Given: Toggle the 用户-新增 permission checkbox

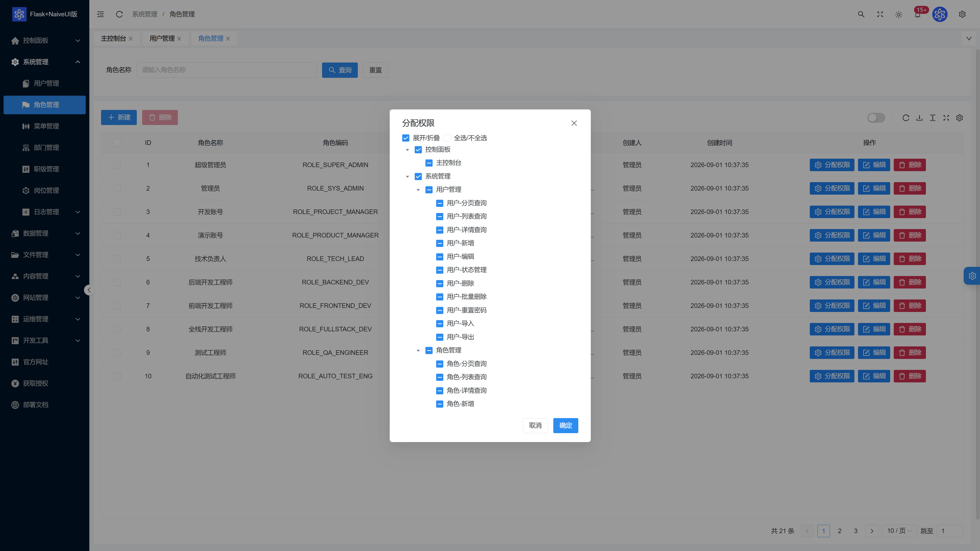Looking at the screenshot, I should [x=439, y=243].
